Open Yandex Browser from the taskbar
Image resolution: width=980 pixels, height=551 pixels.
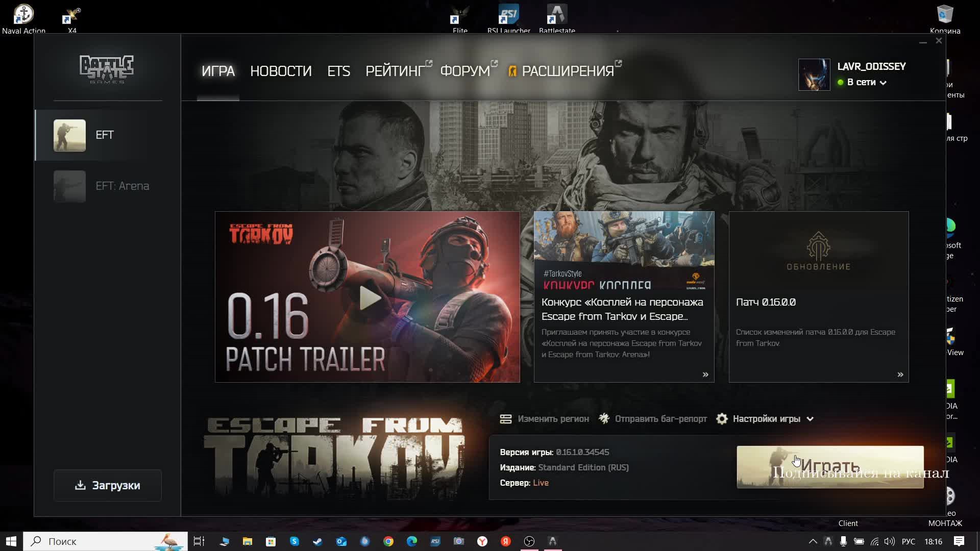point(482,541)
